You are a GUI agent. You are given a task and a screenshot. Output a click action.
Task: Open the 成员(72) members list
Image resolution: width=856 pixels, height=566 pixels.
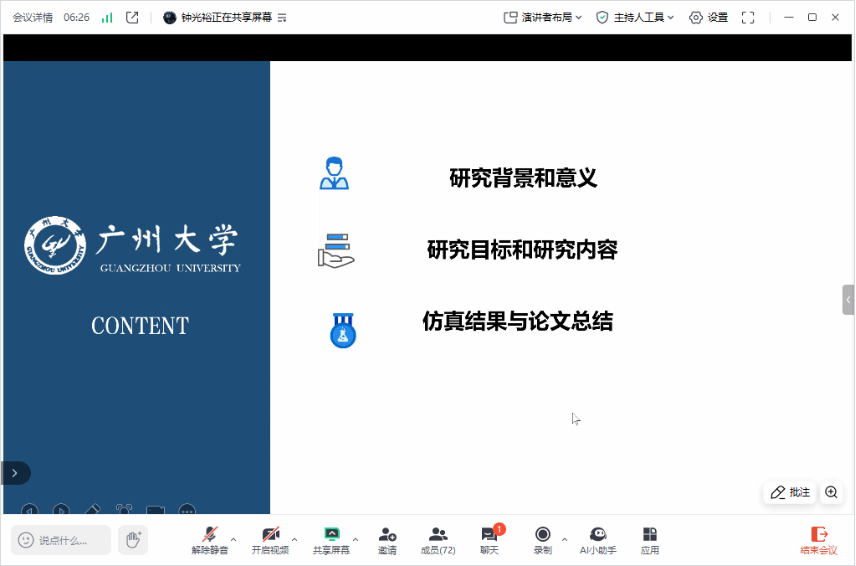pyautogui.click(x=437, y=539)
